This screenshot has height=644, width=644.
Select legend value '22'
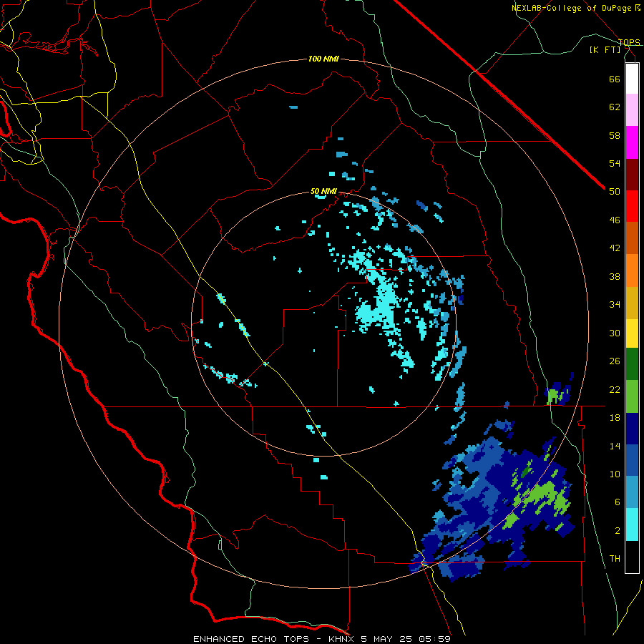615,389
